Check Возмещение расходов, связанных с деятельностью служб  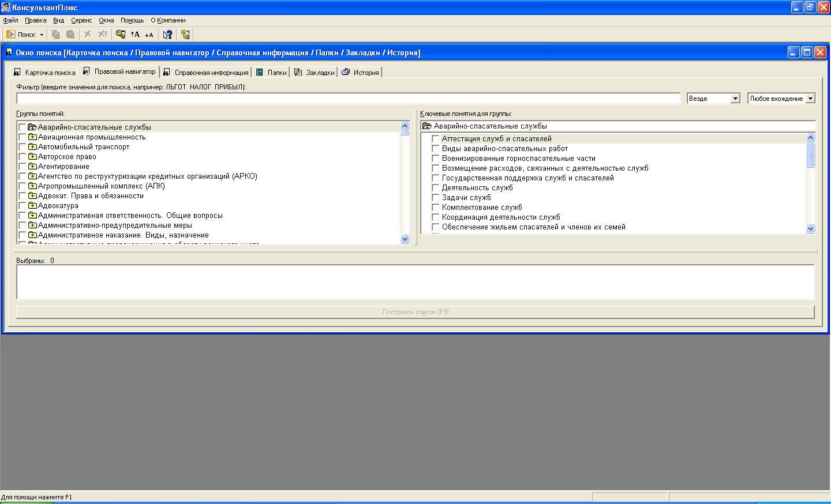point(436,168)
